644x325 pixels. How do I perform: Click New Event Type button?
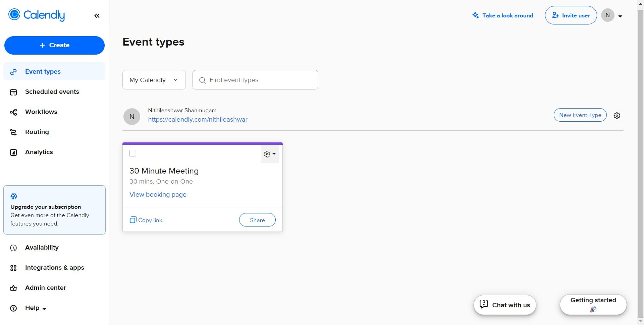click(x=580, y=115)
